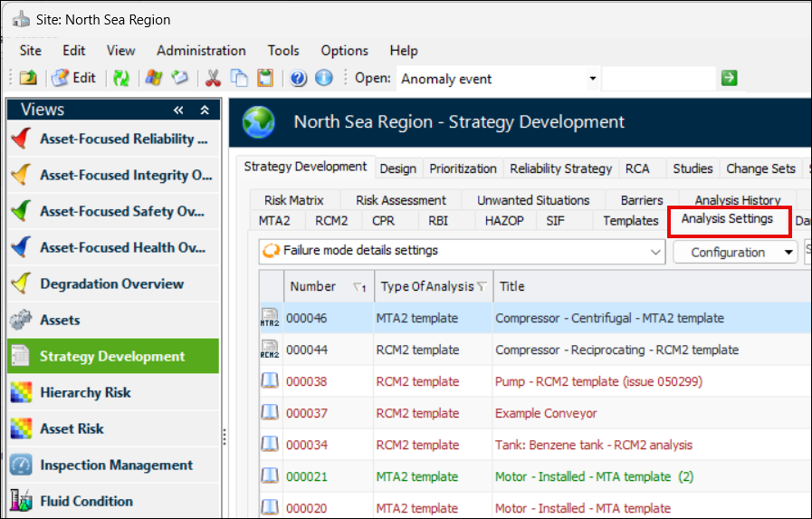Viewport: 812px width, 519px height.
Task: Click the Cut scissors icon in toolbar
Action: tap(214, 79)
